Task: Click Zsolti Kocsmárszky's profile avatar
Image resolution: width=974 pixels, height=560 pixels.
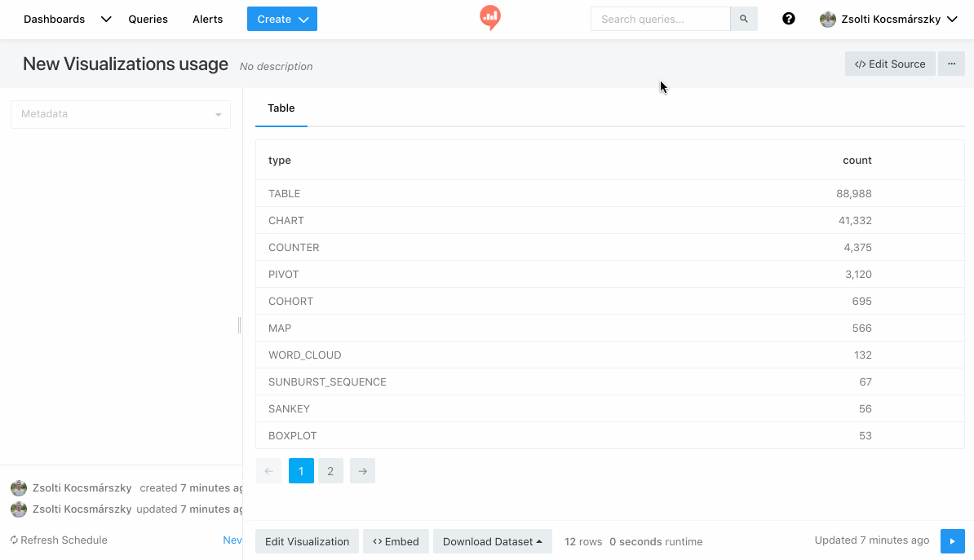Action: [x=828, y=18]
